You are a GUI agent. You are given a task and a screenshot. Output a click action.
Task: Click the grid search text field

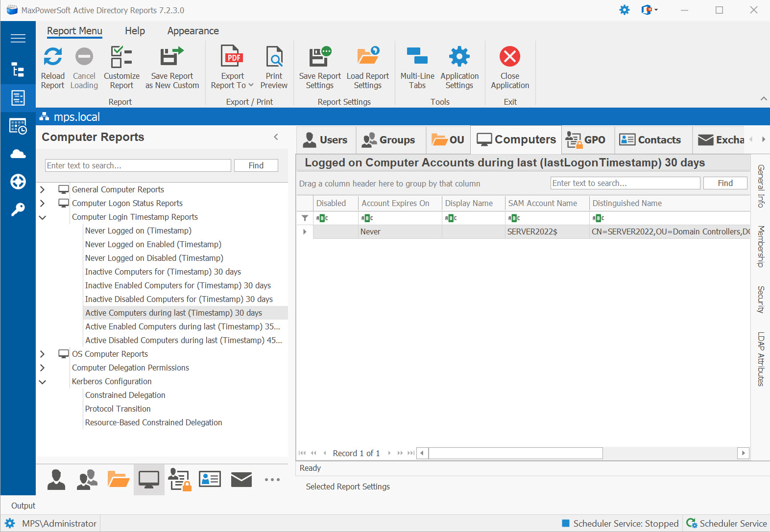tap(625, 183)
